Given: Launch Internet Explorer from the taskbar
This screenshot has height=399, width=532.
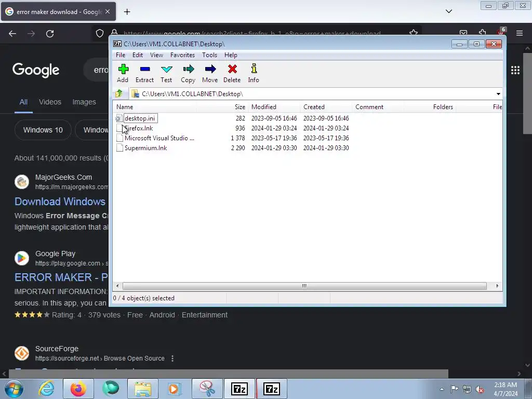Looking at the screenshot, I should (x=46, y=389).
